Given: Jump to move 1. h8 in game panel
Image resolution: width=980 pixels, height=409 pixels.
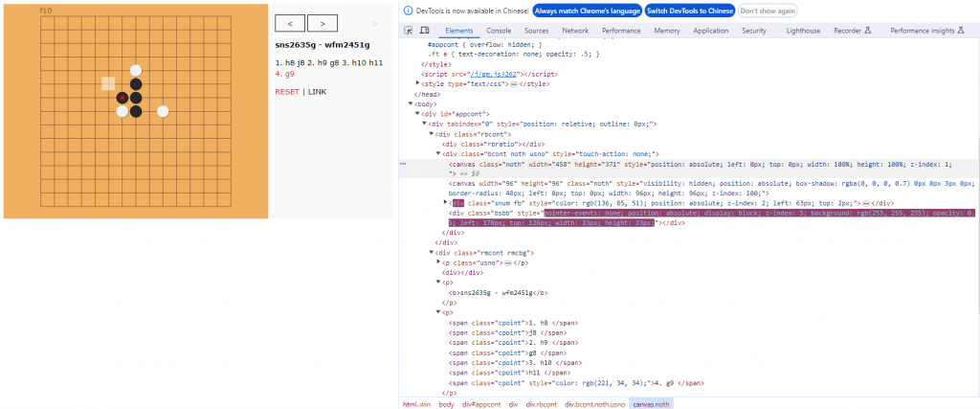Looking at the screenshot, I should point(285,63).
